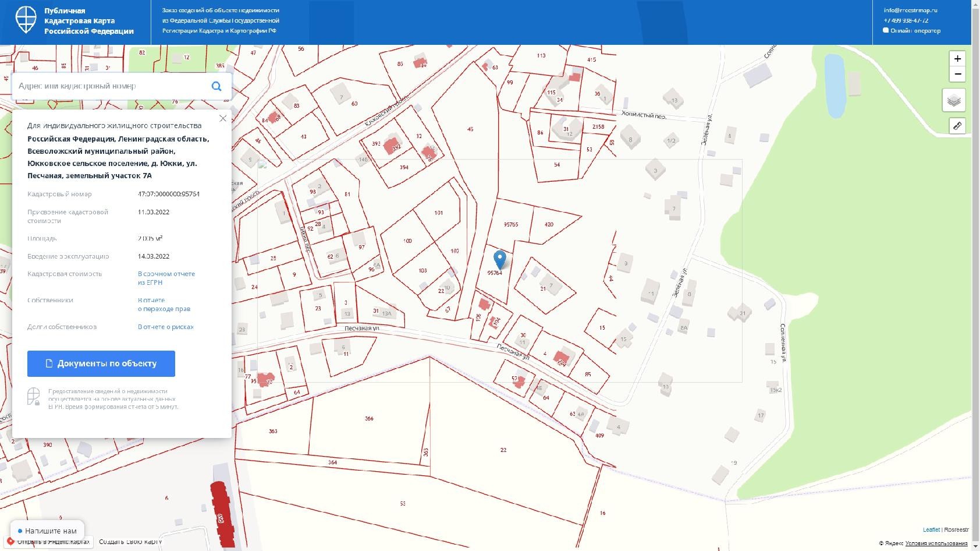Click the info@ email address in header
980x551 pixels.
click(x=910, y=10)
